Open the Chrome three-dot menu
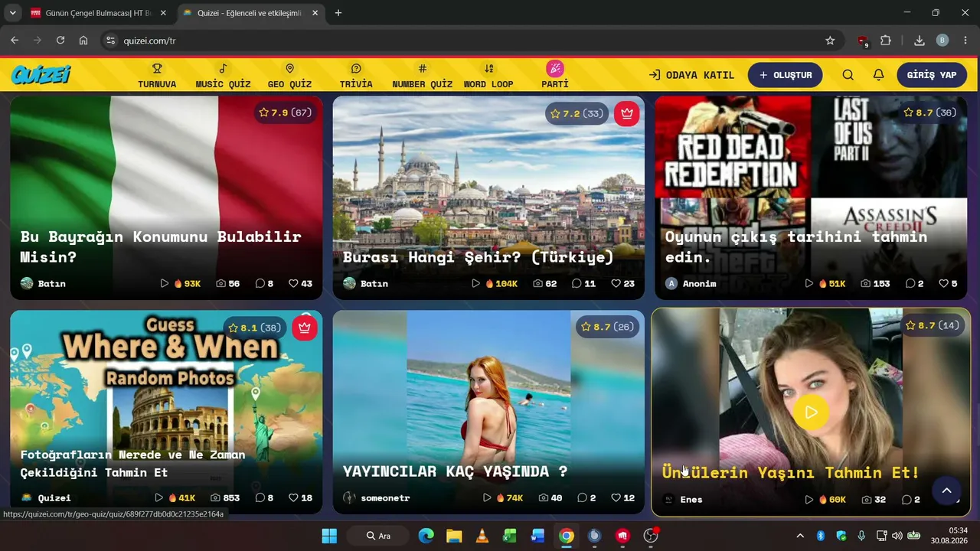Viewport: 980px width, 551px height. [x=965, y=41]
